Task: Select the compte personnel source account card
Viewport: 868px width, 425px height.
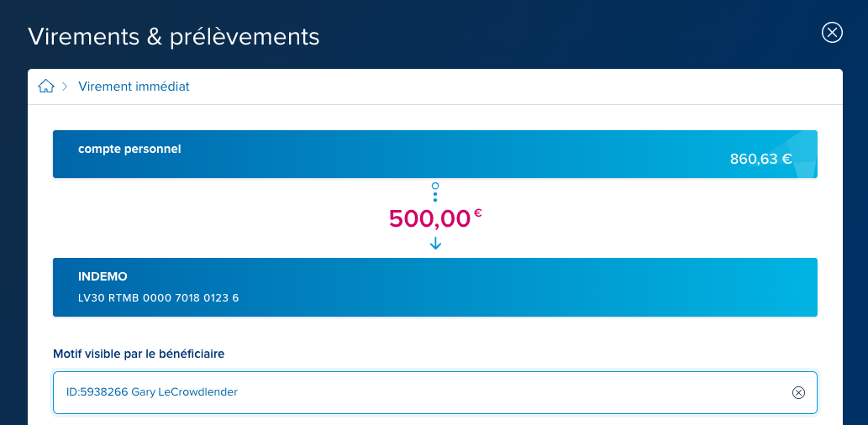Action: (435, 154)
